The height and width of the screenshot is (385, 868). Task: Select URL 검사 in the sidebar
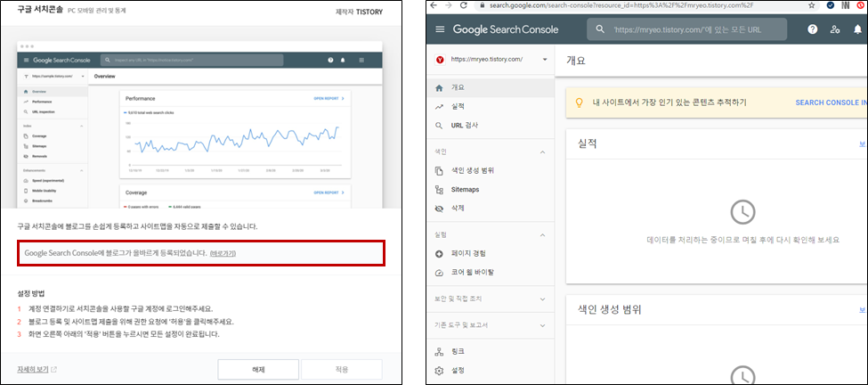tap(490, 126)
